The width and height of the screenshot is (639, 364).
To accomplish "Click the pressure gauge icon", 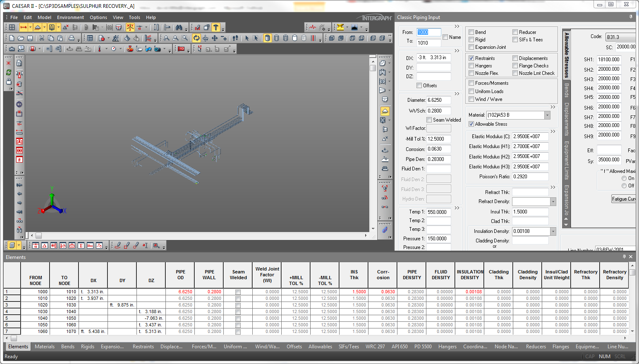I will (114, 49).
